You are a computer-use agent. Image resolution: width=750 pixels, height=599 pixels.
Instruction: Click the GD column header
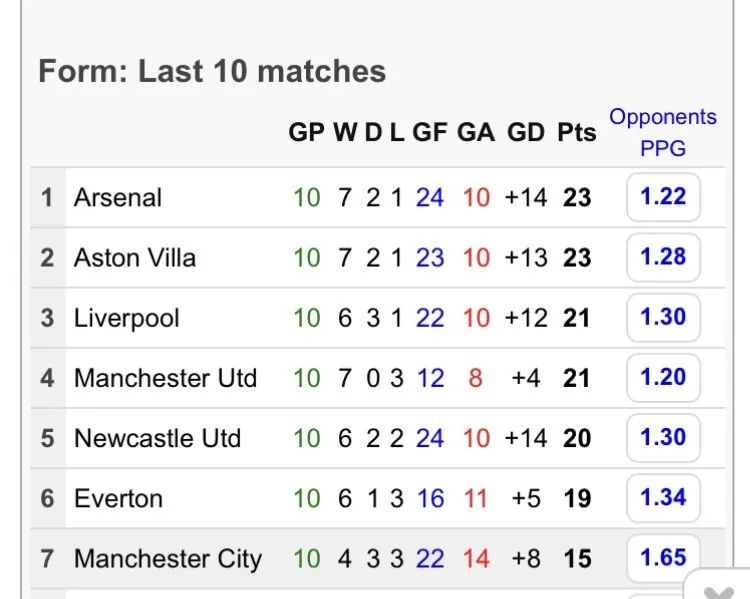526,133
